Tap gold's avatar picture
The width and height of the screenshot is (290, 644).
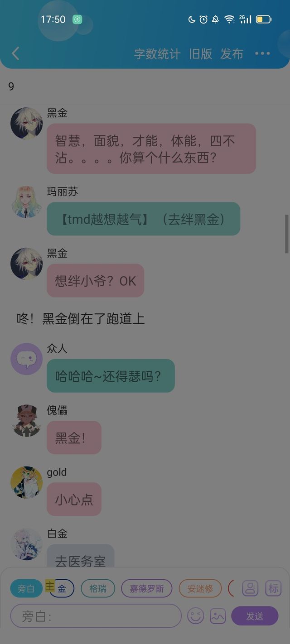click(27, 482)
